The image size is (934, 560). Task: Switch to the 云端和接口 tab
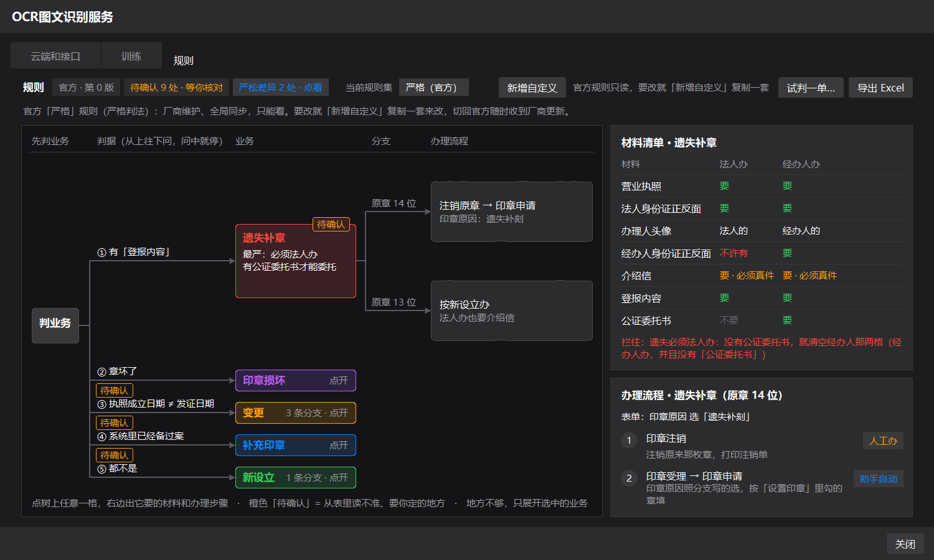(55, 56)
